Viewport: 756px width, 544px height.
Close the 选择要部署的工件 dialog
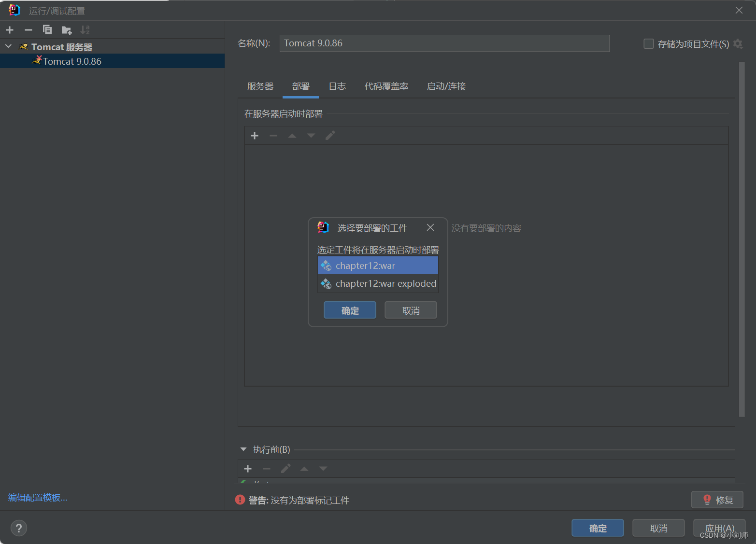[430, 227]
